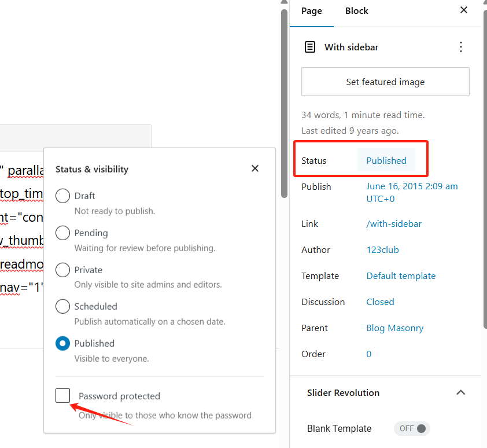Click the Set featured image button
Viewport: 487px width, 448px height.
(x=385, y=82)
